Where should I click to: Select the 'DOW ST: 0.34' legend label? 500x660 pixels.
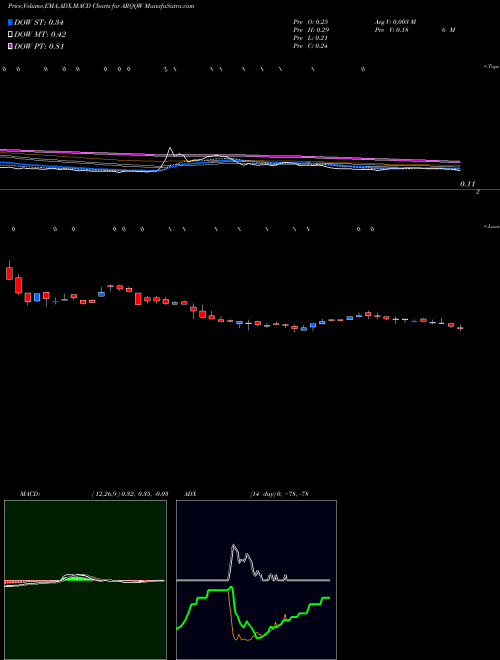point(39,22)
